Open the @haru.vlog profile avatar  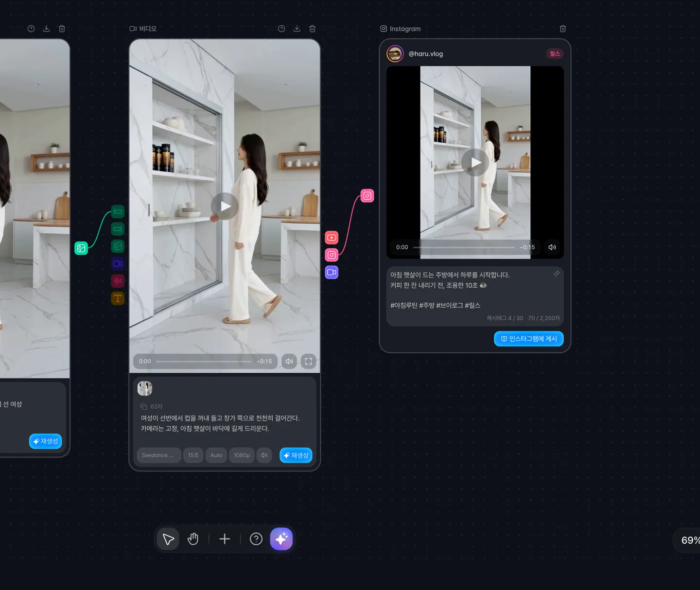(395, 53)
